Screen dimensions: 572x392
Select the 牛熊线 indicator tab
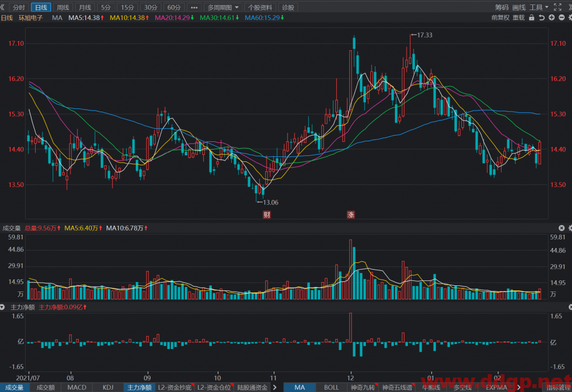[x=431, y=388]
